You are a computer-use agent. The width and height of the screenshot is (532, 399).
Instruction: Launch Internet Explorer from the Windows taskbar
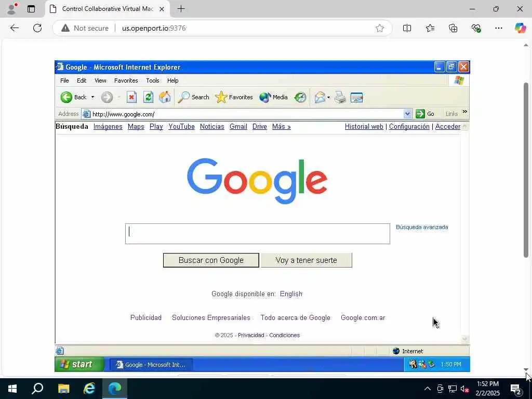point(89,389)
